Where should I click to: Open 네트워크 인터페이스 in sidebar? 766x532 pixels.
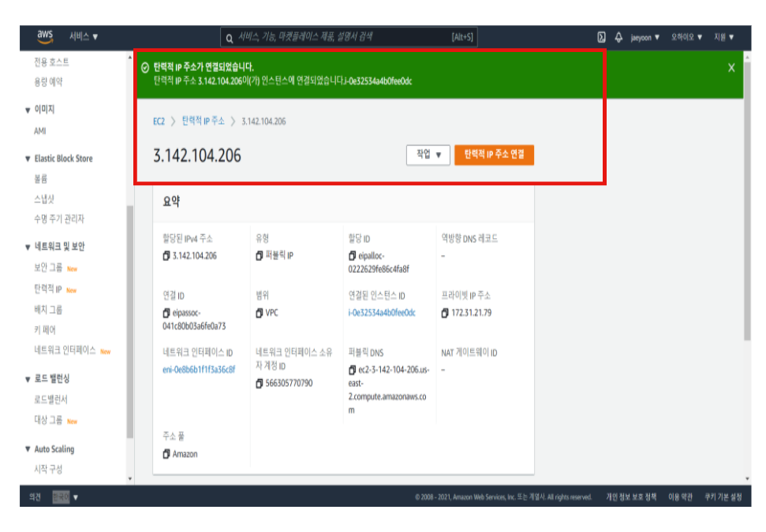click(65, 350)
